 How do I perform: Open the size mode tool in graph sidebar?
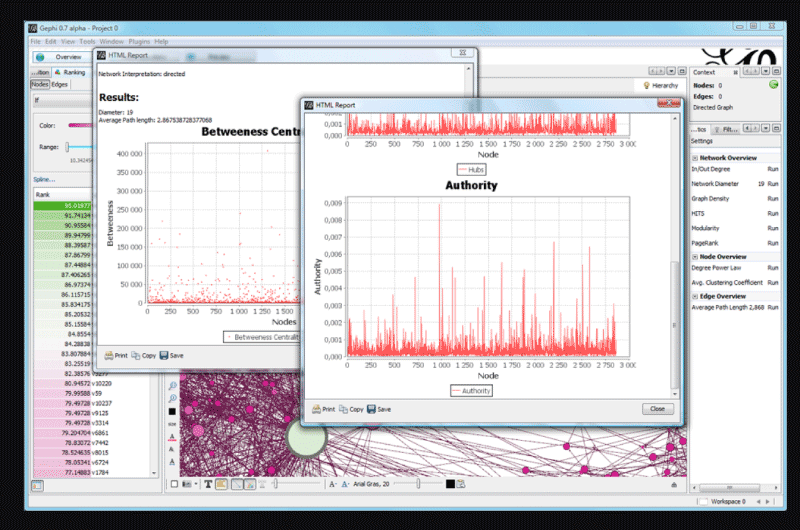172,424
